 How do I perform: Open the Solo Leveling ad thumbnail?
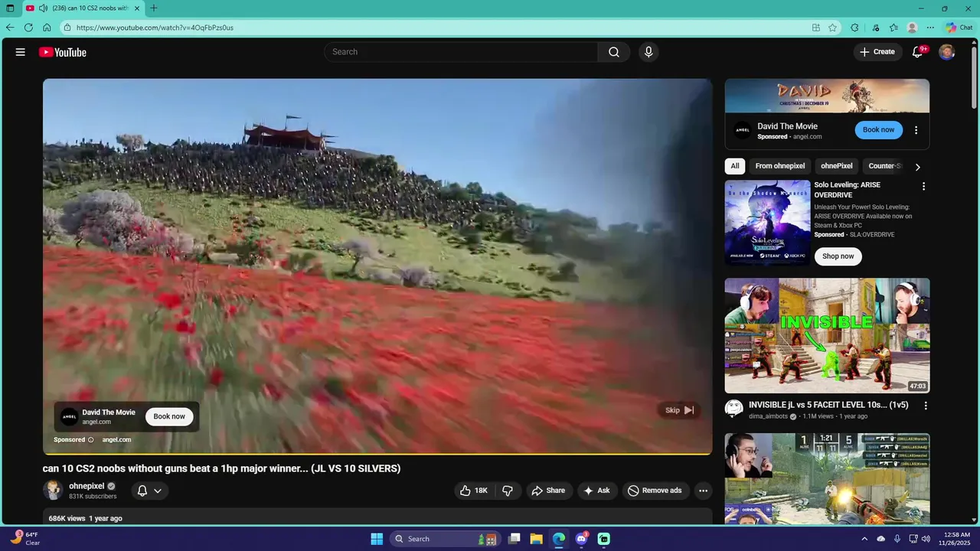(x=768, y=223)
